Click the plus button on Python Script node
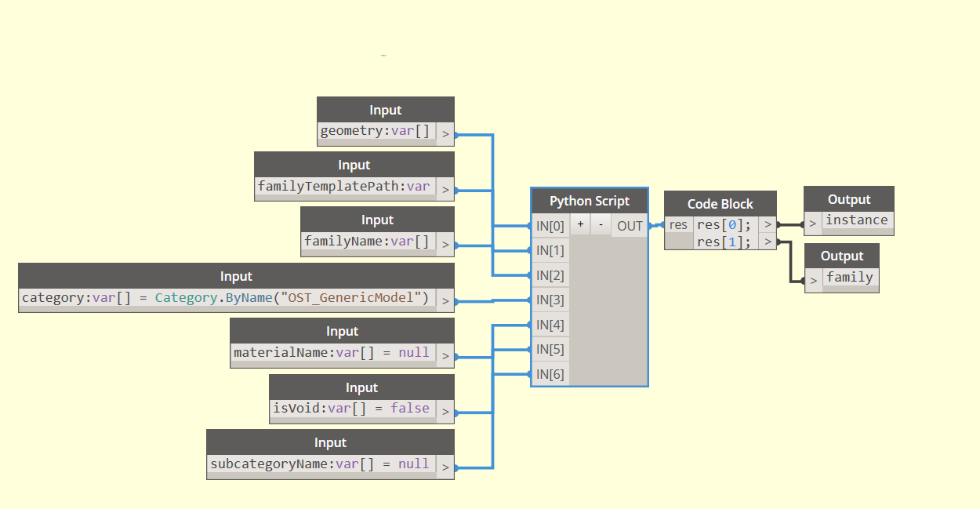 pyautogui.click(x=580, y=224)
